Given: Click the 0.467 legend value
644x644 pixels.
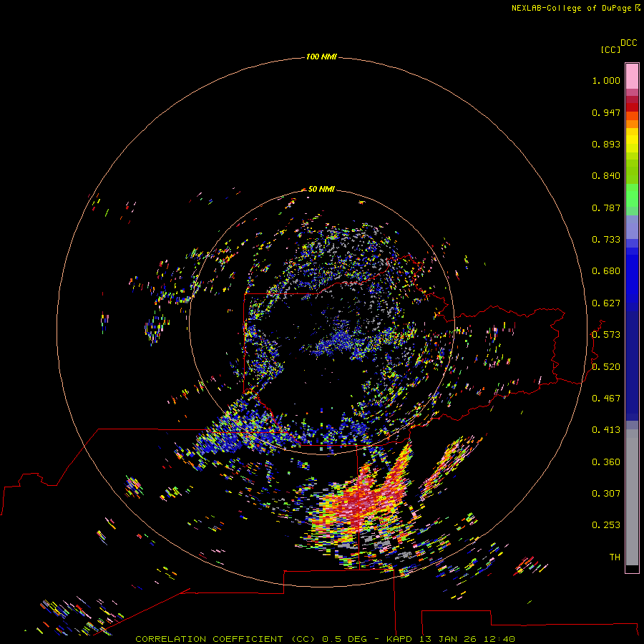Looking at the screenshot, I should [x=606, y=399].
